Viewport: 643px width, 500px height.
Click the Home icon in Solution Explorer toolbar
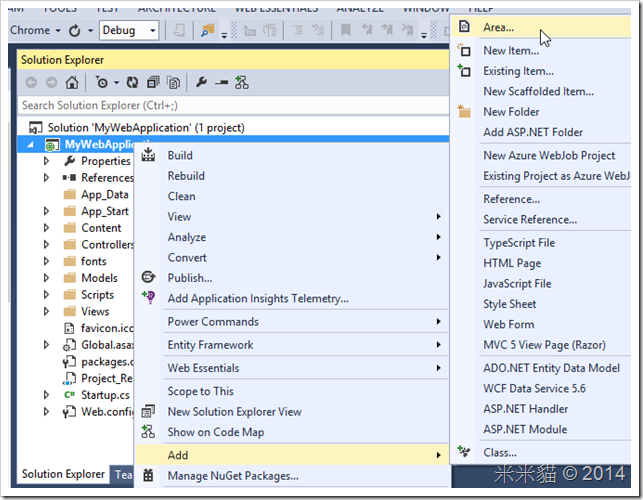tap(72, 82)
